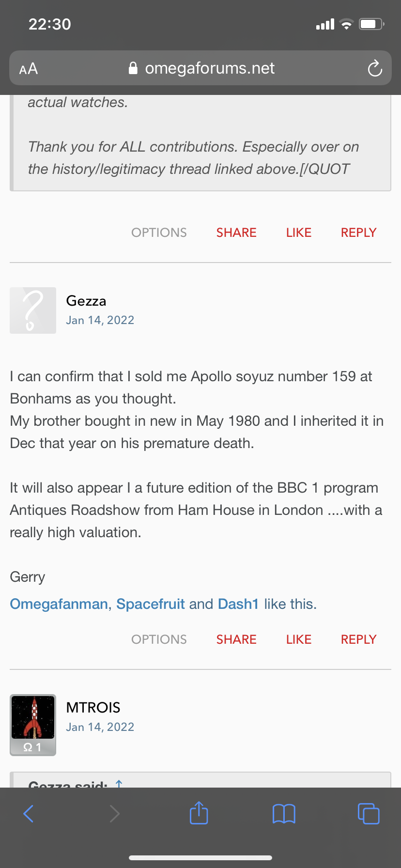Open the Safari share sheet icon
Viewport: 401px width, 868px height.
pos(199,813)
